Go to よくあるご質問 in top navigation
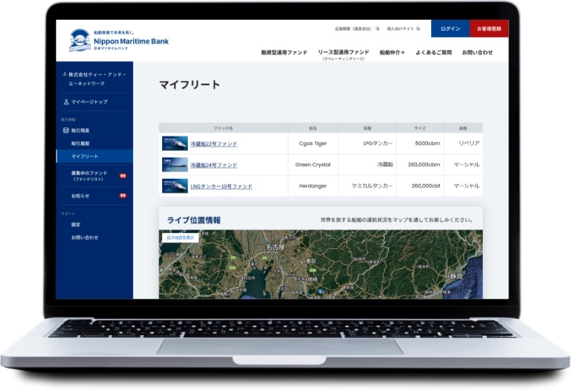The image size is (572, 392). tap(433, 53)
